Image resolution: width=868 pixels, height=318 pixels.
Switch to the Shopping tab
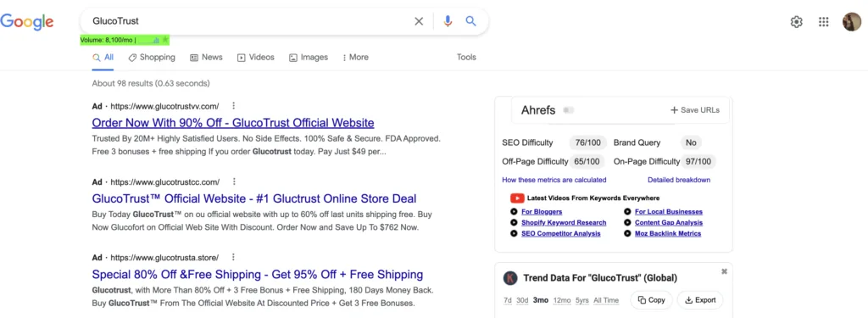[151, 57]
